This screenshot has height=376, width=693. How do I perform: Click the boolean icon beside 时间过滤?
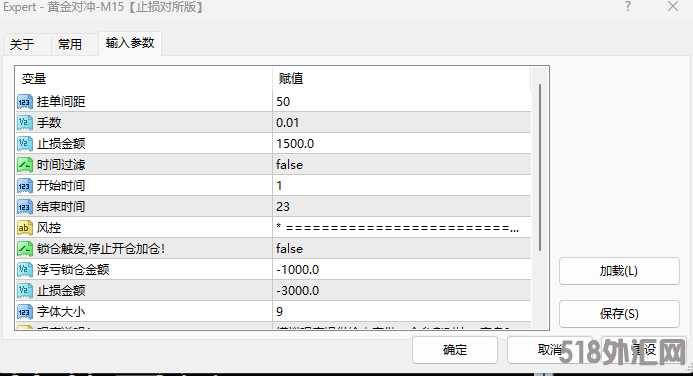pyautogui.click(x=25, y=165)
